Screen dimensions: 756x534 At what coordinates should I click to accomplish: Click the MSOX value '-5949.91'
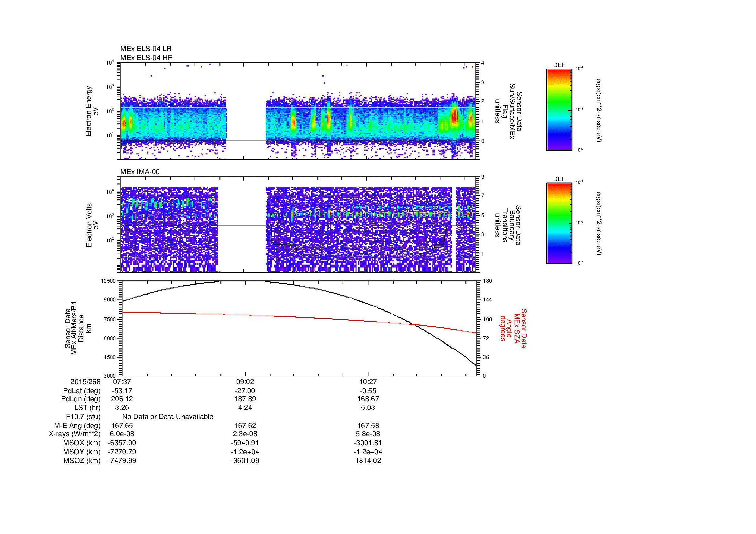[245, 443]
